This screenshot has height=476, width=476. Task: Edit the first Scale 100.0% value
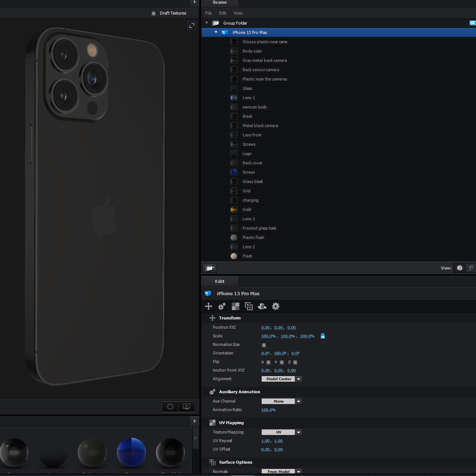click(268, 336)
